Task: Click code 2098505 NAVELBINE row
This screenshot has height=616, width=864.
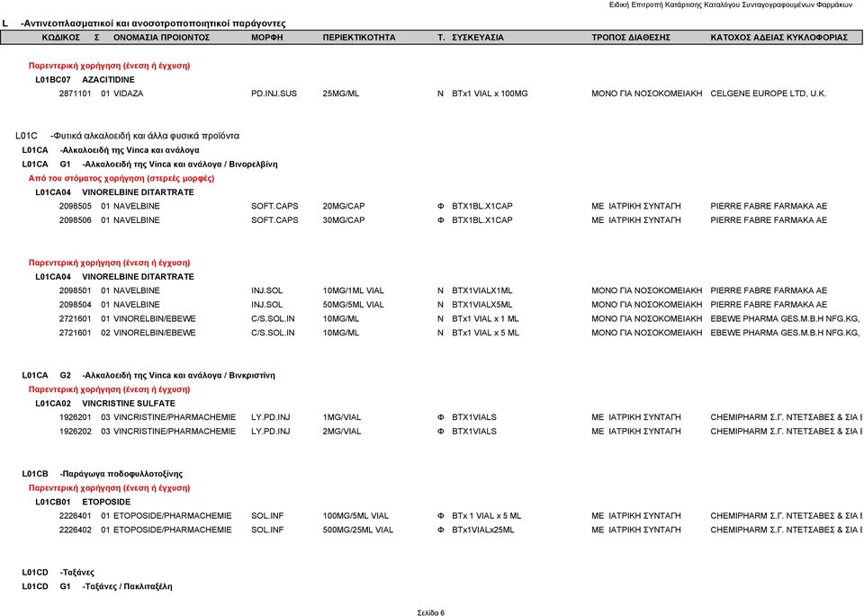Action: pyautogui.click(x=75, y=207)
